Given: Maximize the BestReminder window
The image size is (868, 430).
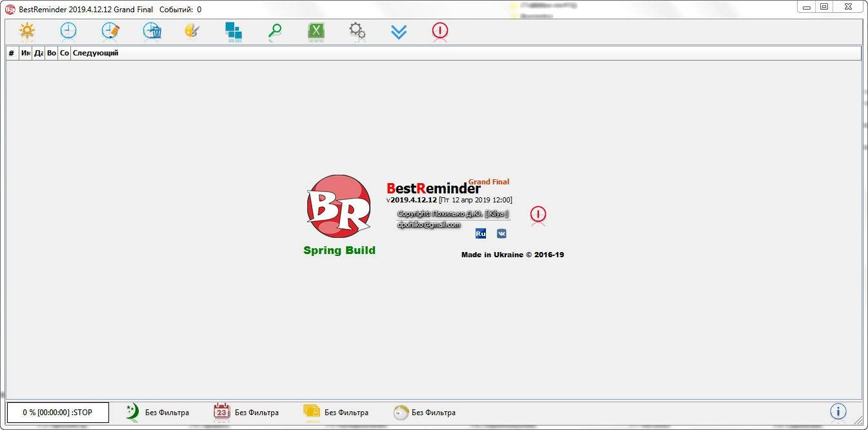Looking at the screenshot, I should point(824,6).
